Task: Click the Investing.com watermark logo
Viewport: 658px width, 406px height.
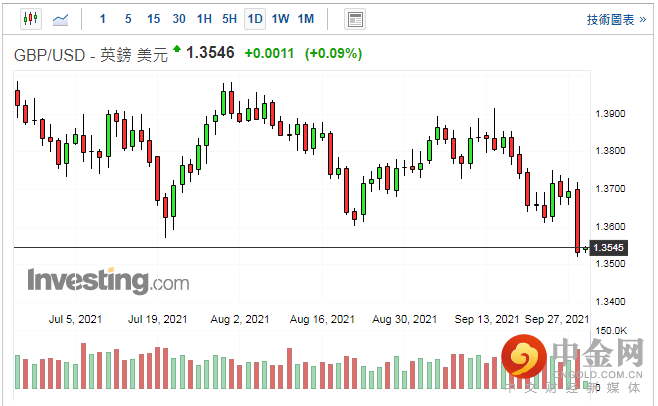Action: [x=107, y=280]
